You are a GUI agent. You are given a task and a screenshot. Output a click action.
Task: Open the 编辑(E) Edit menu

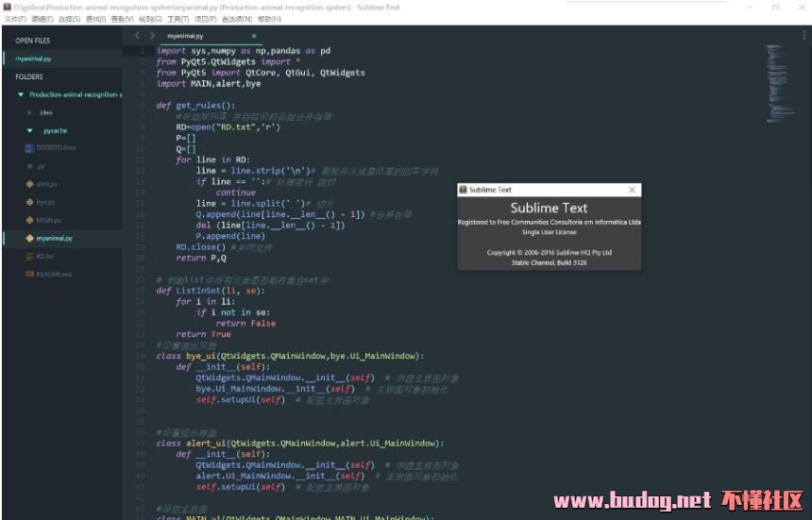tap(42, 19)
